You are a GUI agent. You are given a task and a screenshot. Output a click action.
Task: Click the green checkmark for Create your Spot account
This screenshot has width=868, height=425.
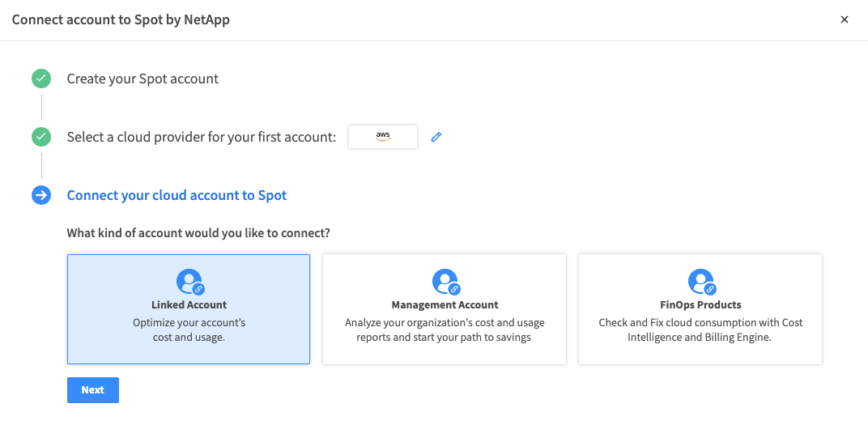[41, 79]
